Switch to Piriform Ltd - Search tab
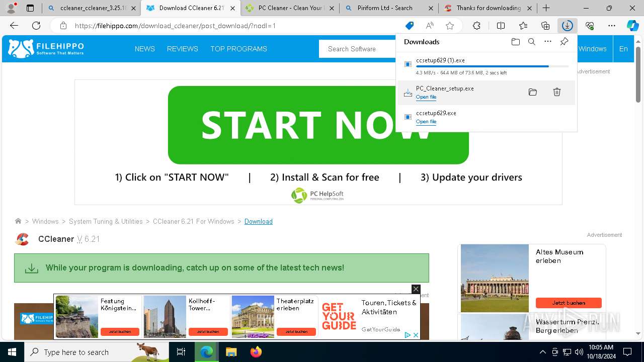 [389, 8]
